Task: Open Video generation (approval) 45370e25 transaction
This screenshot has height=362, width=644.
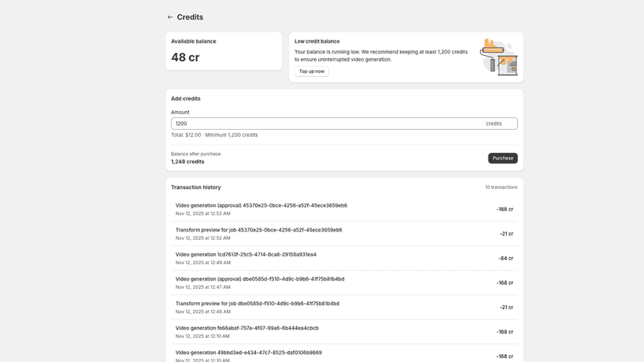Action: [345, 209]
